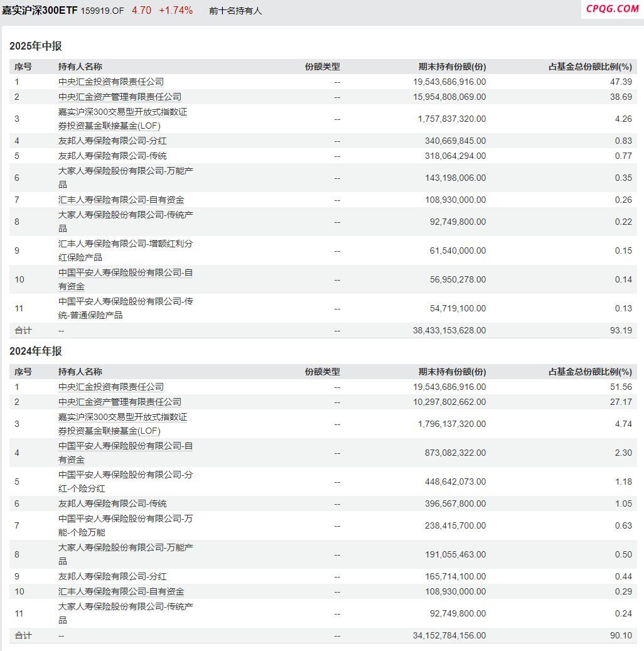Open 嘉实沪深300 联接基金(LOF) link in 2025年中报
This screenshot has width=644, height=651.
pos(122,119)
